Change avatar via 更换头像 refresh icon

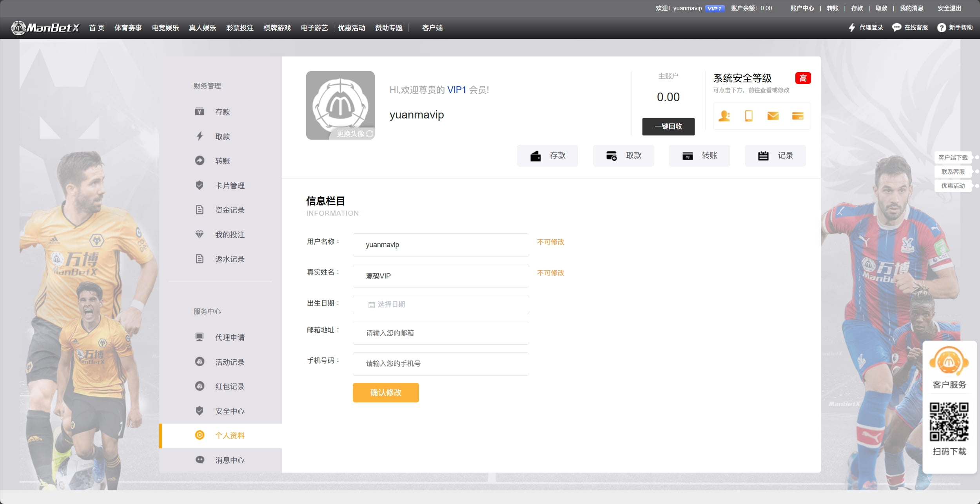click(x=369, y=134)
